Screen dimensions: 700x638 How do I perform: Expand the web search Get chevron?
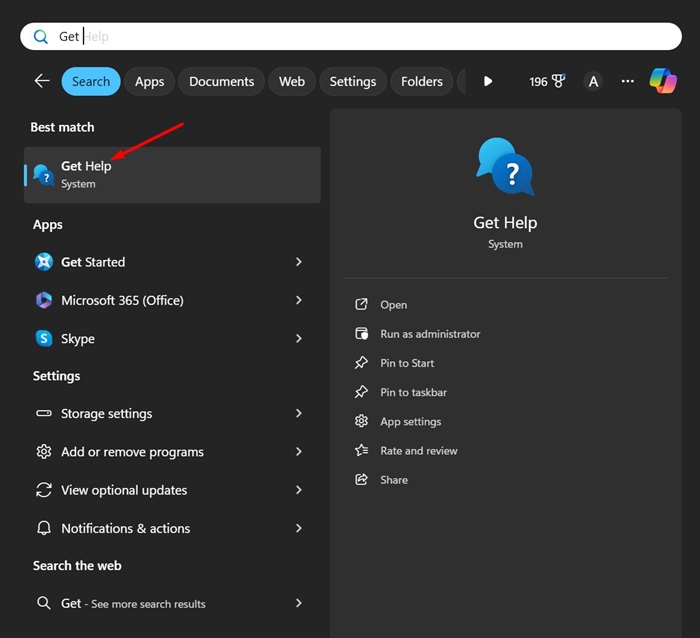[x=299, y=604]
